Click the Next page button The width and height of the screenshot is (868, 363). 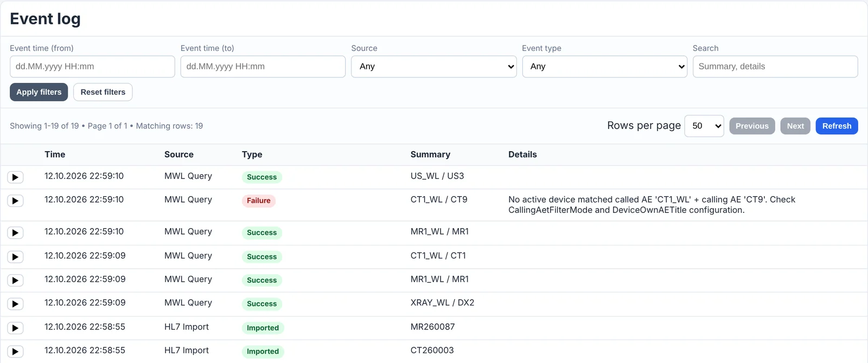(x=795, y=126)
